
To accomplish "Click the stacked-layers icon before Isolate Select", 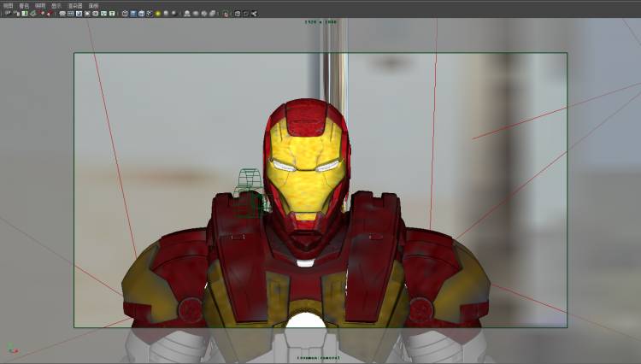I will click(212, 14).
